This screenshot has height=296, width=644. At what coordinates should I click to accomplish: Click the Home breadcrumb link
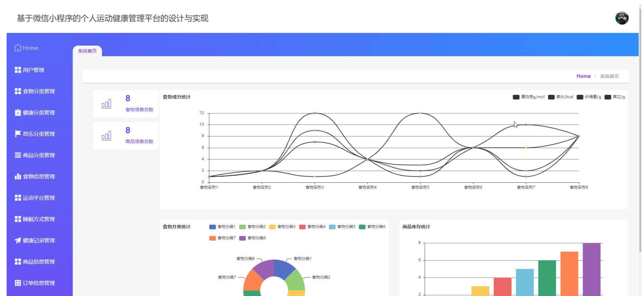point(583,76)
